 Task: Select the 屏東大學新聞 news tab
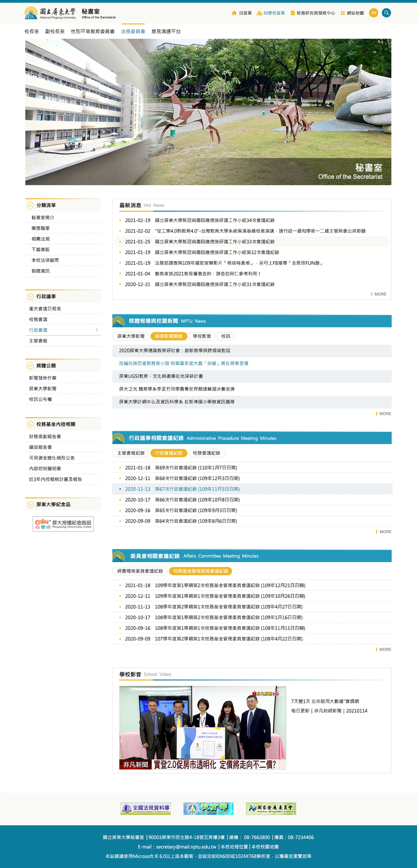click(x=131, y=336)
